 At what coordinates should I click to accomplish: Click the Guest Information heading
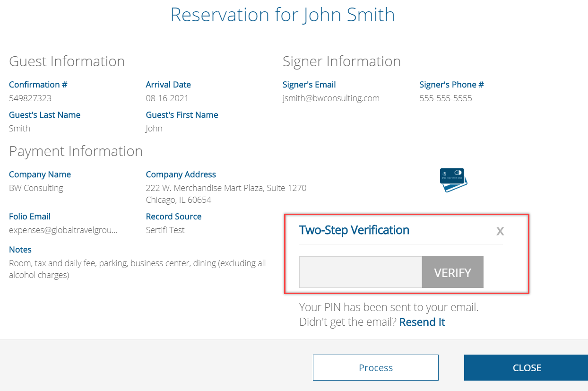tap(67, 61)
